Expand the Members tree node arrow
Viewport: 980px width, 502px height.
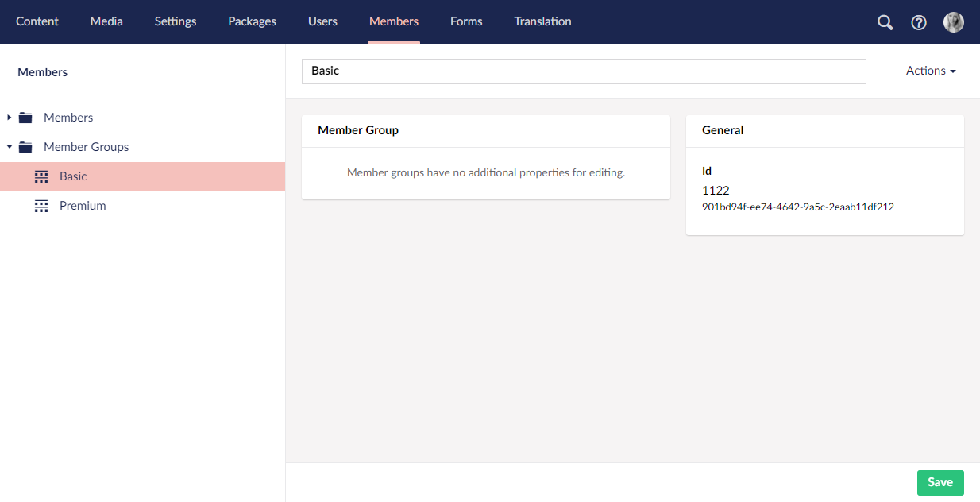tap(9, 118)
